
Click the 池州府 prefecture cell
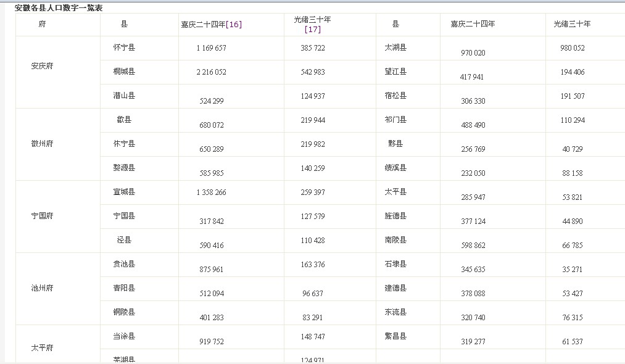coord(42,288)
